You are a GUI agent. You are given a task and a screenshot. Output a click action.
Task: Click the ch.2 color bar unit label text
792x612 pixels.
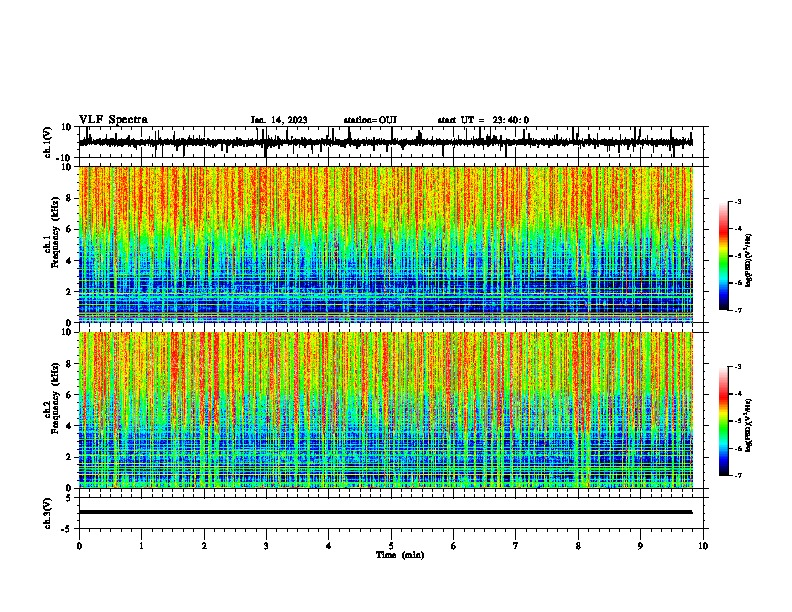tap(749, 425)
